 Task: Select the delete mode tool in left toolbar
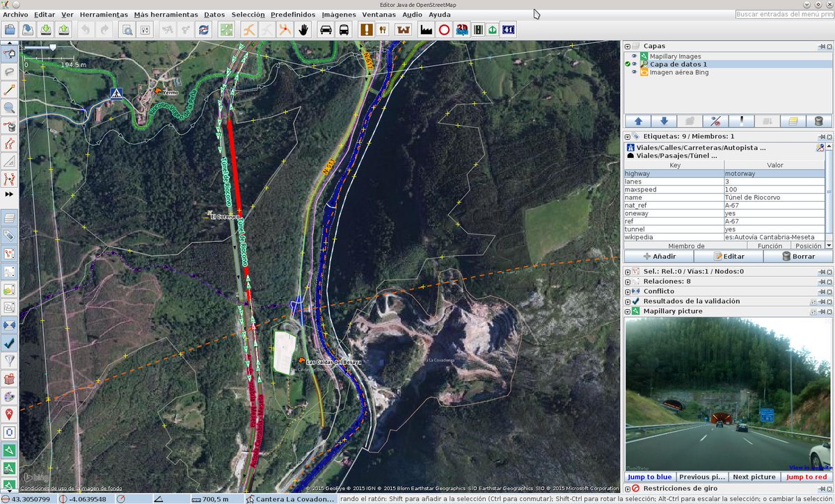pyautogui.click(x=10, y=126)
